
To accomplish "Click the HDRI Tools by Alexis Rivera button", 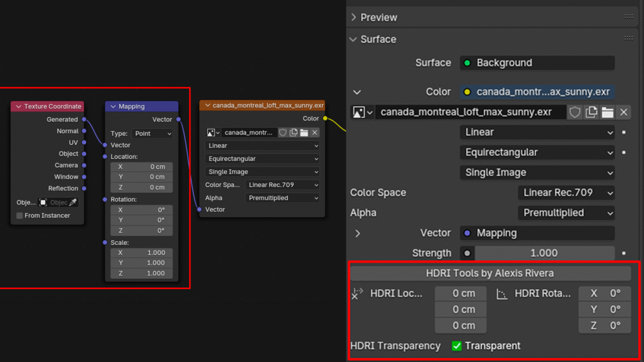I will coord(490,273).
